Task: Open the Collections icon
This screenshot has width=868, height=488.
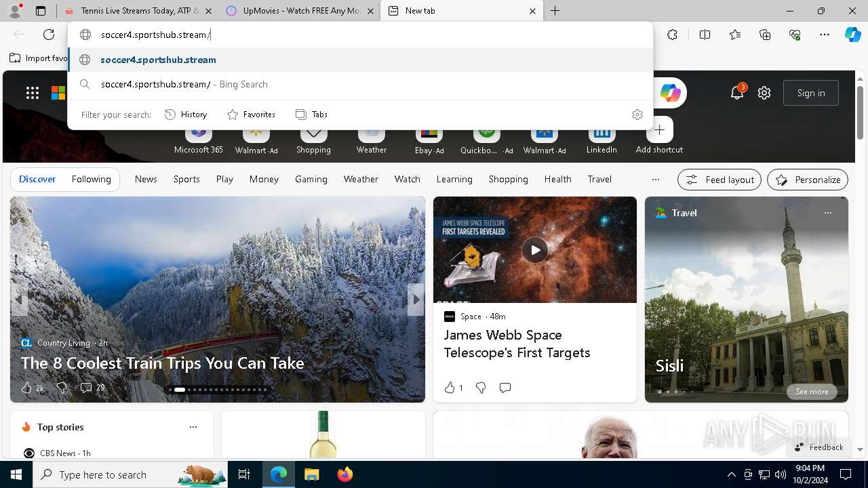Action: click(x=765, y=35)
